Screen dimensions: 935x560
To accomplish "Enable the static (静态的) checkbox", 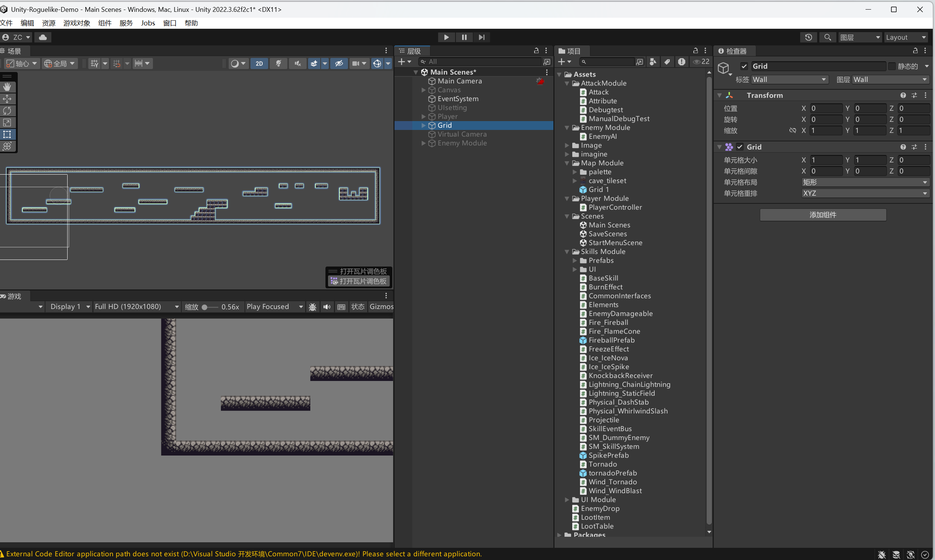I will tap(891, 66).
